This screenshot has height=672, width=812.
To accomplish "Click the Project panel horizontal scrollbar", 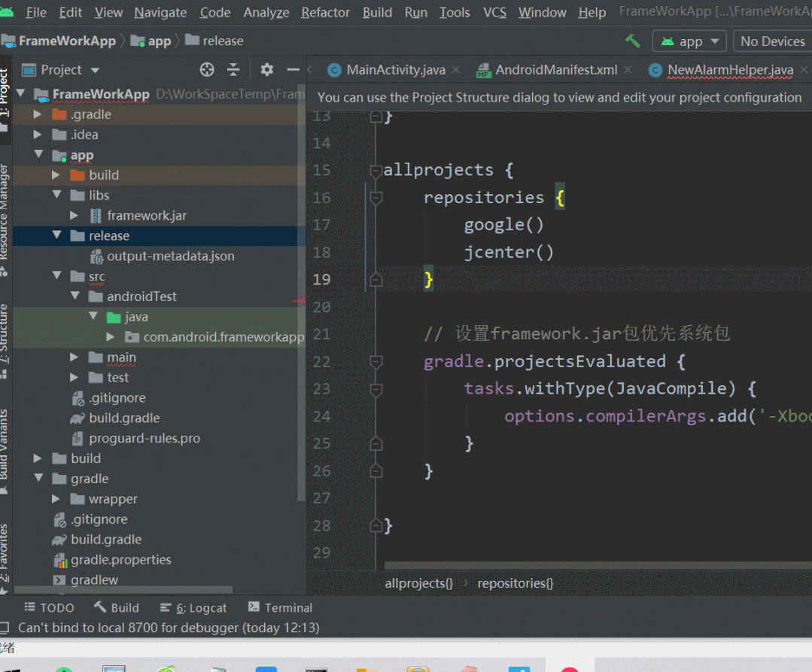I will pyautogui.click(x=123, y=590).
